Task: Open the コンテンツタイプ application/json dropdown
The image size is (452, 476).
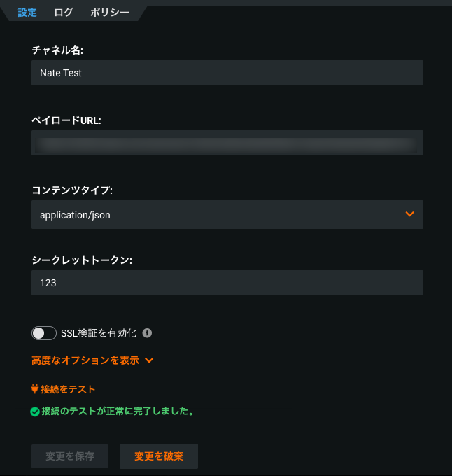Action: tap(227, 215)
